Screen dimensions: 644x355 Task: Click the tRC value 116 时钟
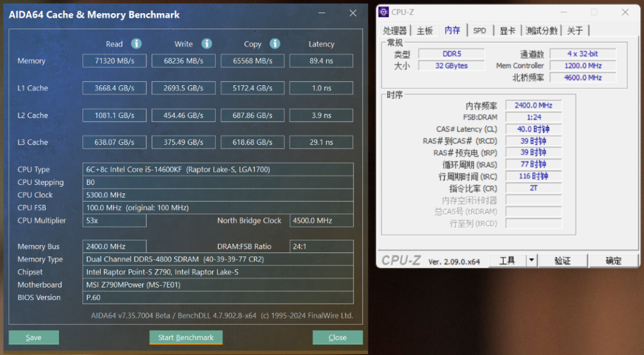click(x=534, y=176)
